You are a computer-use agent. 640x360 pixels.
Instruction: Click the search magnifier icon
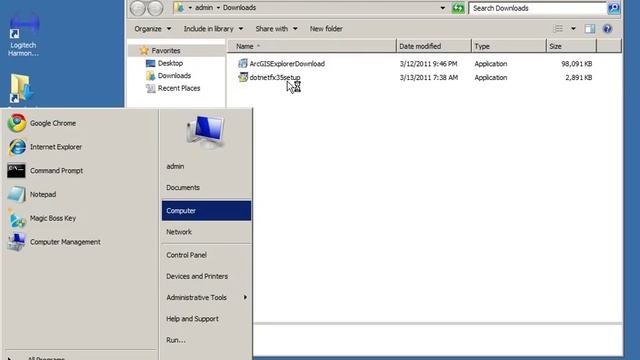tap(613, 8)
